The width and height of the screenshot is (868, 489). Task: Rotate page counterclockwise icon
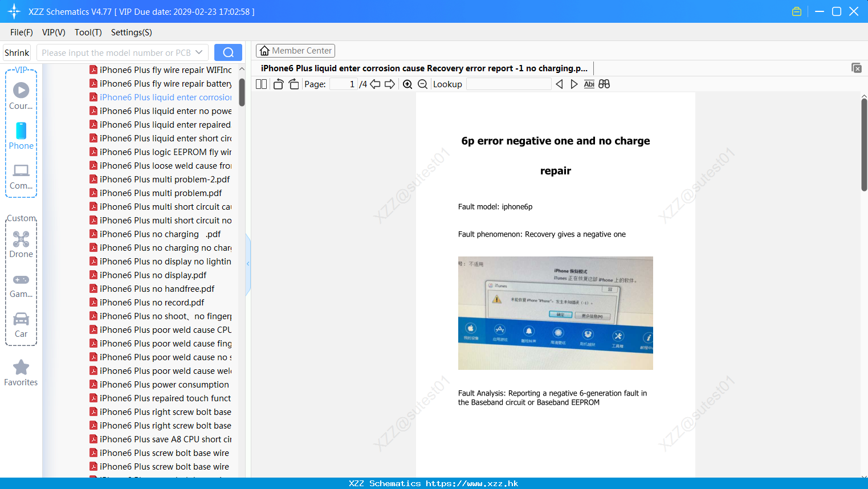tap(278, 84)
